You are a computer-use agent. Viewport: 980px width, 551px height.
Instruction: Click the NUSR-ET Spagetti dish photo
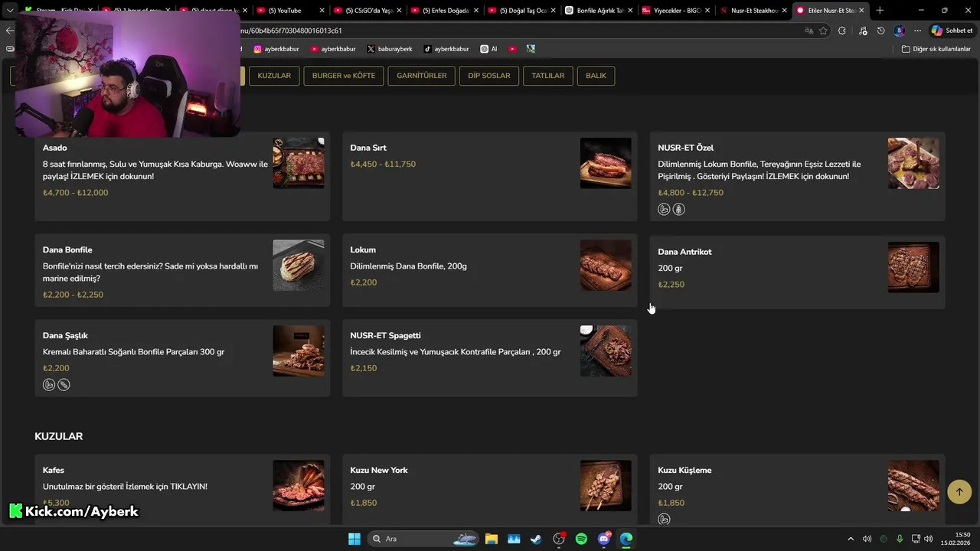[x=606, y=350]
